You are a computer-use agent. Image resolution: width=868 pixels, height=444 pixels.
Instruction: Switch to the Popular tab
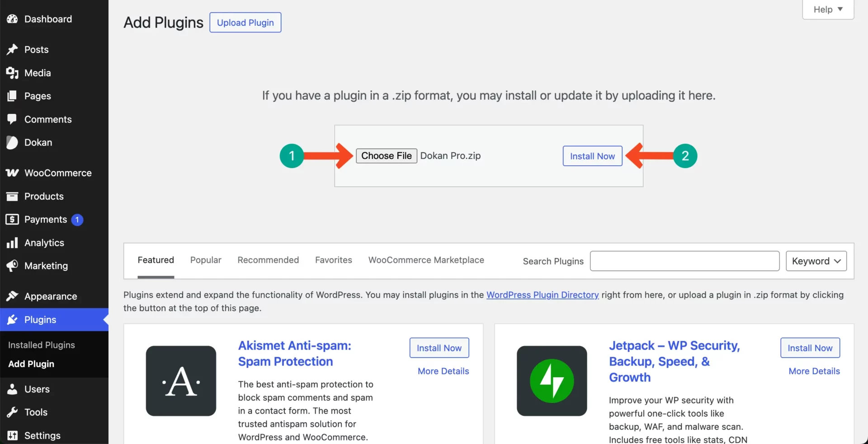(x=206, y=260)
